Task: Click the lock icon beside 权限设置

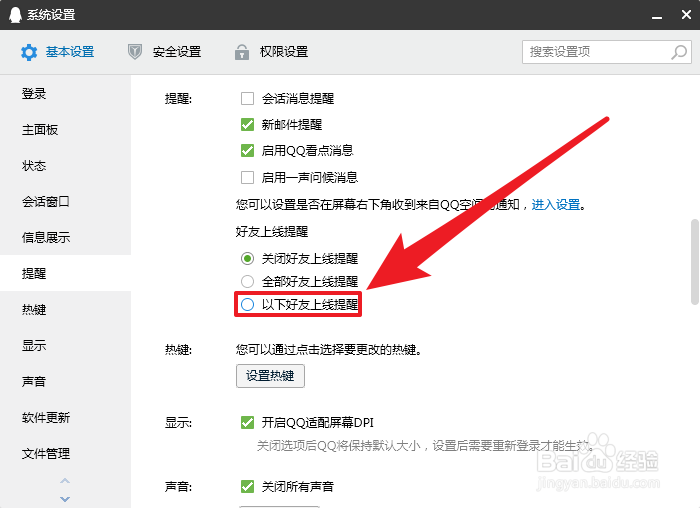Action: [242, 52]
